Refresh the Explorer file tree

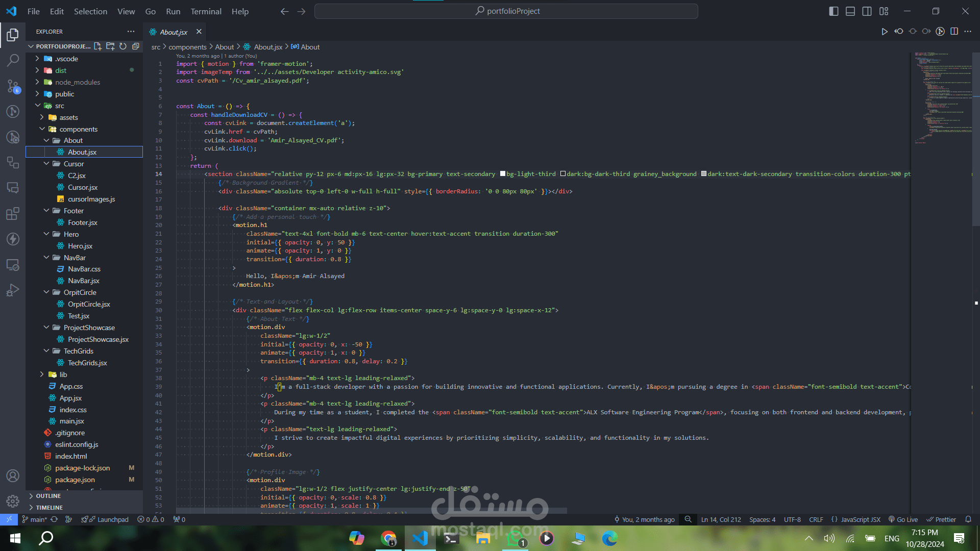(123, 46)
